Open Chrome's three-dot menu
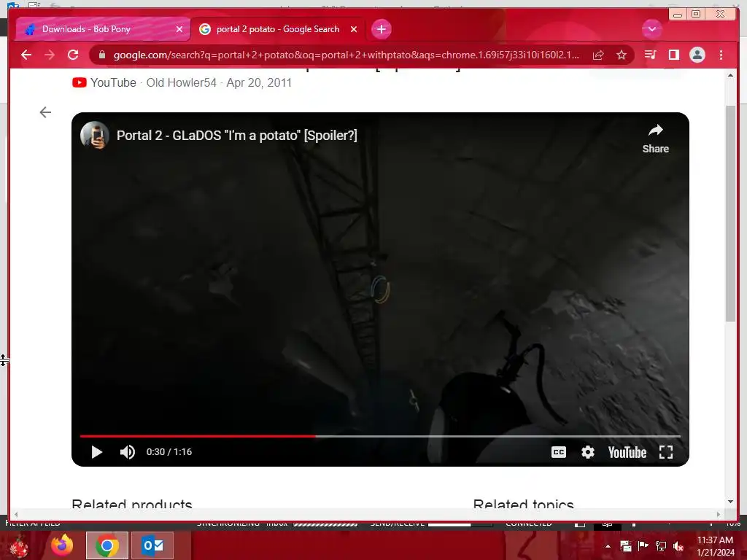Image resolution: width=747 pixels, height=560 pixels. [721, 55]
